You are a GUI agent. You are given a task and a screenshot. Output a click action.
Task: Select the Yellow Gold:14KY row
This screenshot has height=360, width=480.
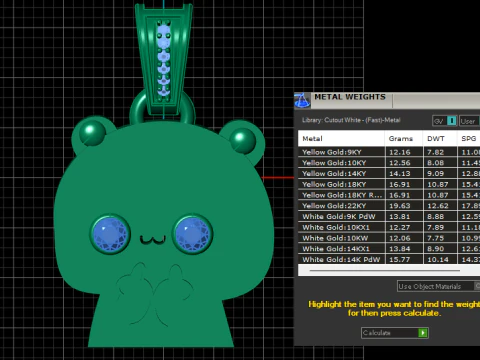[389, 173]
